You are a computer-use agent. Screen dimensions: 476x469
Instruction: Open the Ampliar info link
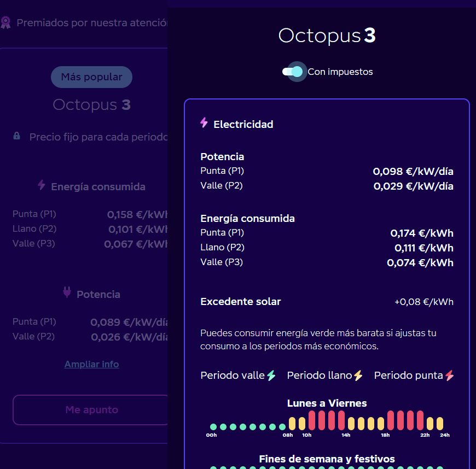click(x=92, y=364)
